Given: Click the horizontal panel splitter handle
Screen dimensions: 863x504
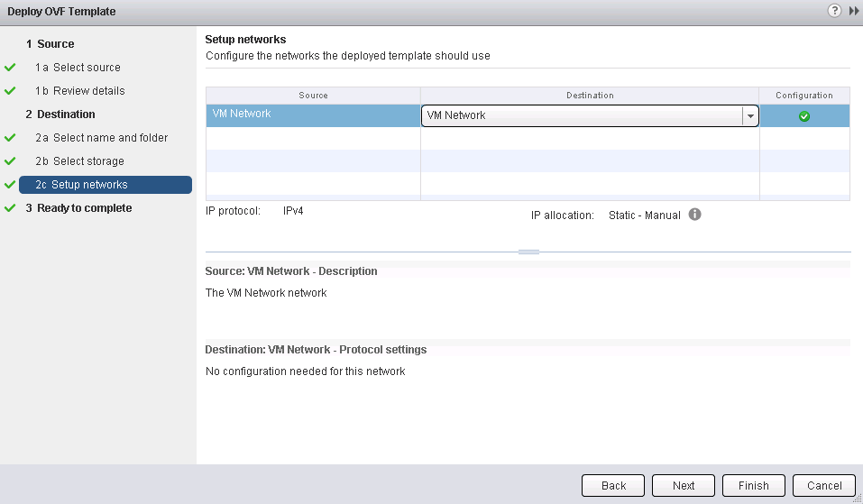Looking at the screenshot, I should coord(528,252).
